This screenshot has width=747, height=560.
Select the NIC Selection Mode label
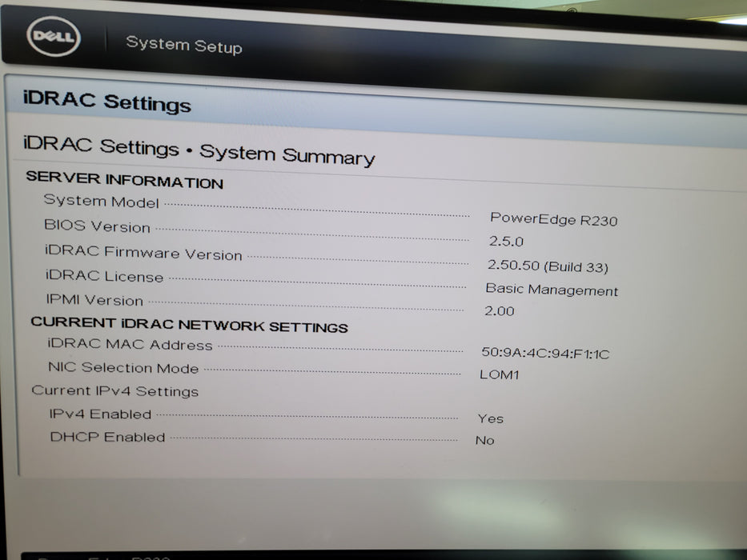click(x=123, y=367)
